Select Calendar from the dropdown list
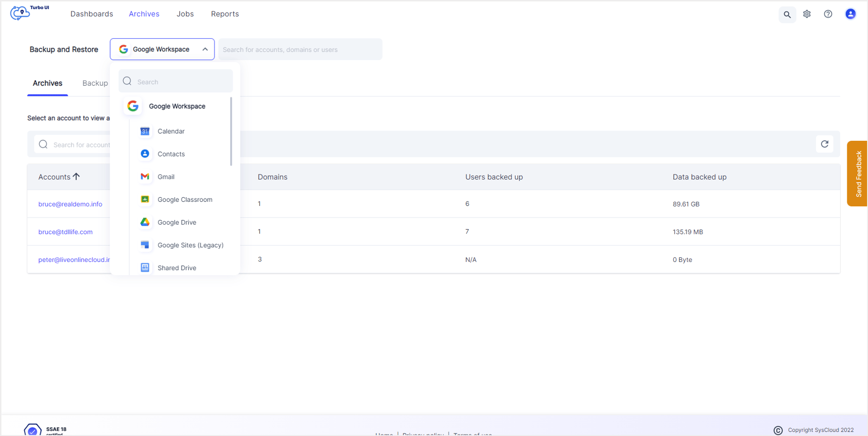Image resolution: width=868 pixels, height=436 pixels. (x=171, y=131)
